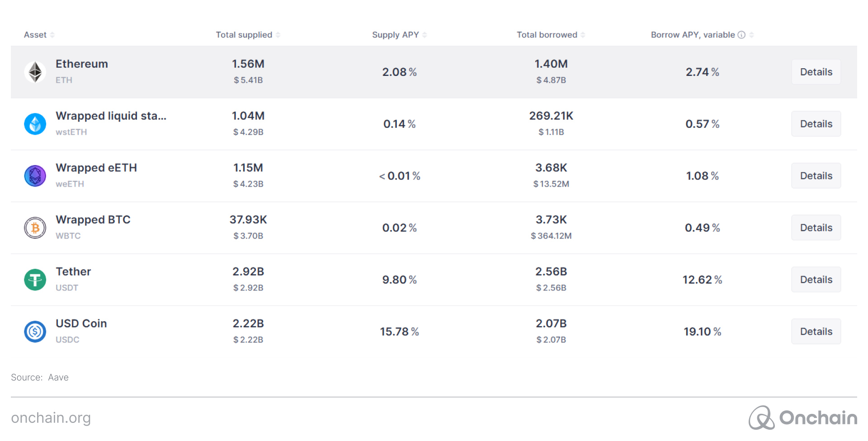Image resolution: width=868 pixels, height=441 pixels.
Task: Open Details for Wrapped BTC
Action: [x=816, y=228]
